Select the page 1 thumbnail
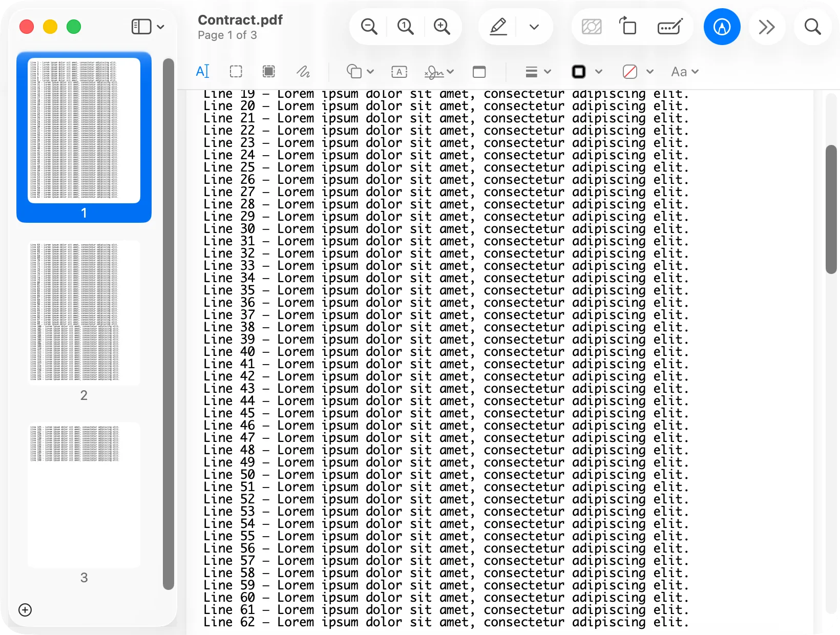The height and width of the screenshot is (635, 840). [x=84, y=131]
